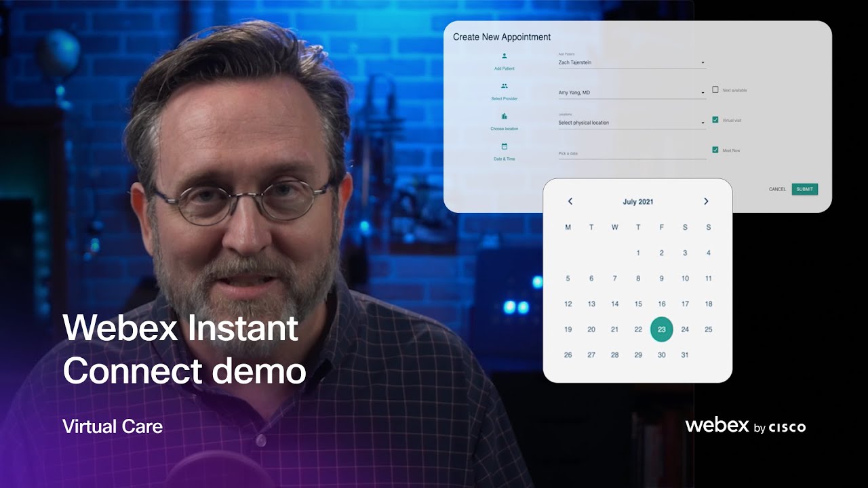This screenshot has height=488, width=868.
Task: Select July 23 in the calendar
Action: click(x=661, y=329)
